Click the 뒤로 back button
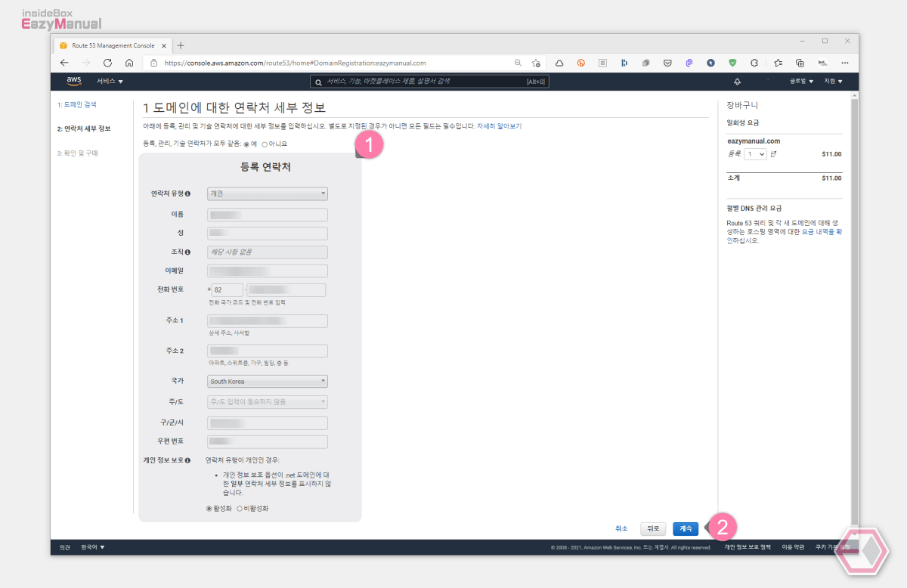The image size is (907, 588). 653,529
